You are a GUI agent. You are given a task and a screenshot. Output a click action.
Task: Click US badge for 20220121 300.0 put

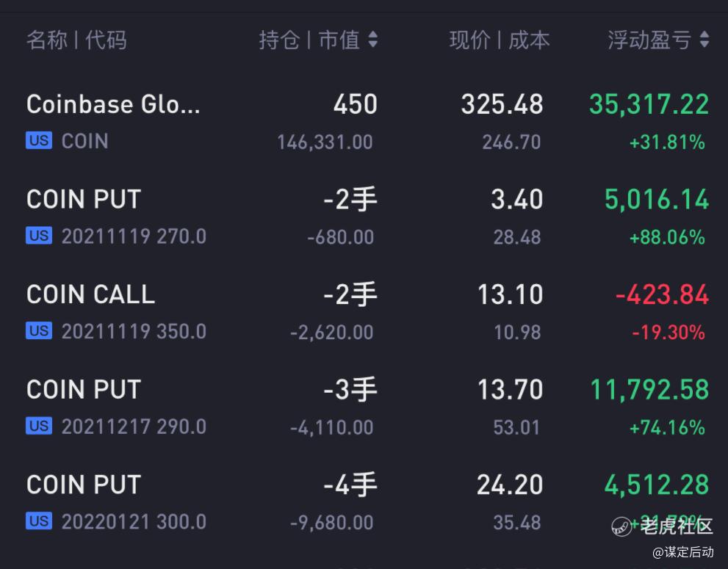[39, 521]
